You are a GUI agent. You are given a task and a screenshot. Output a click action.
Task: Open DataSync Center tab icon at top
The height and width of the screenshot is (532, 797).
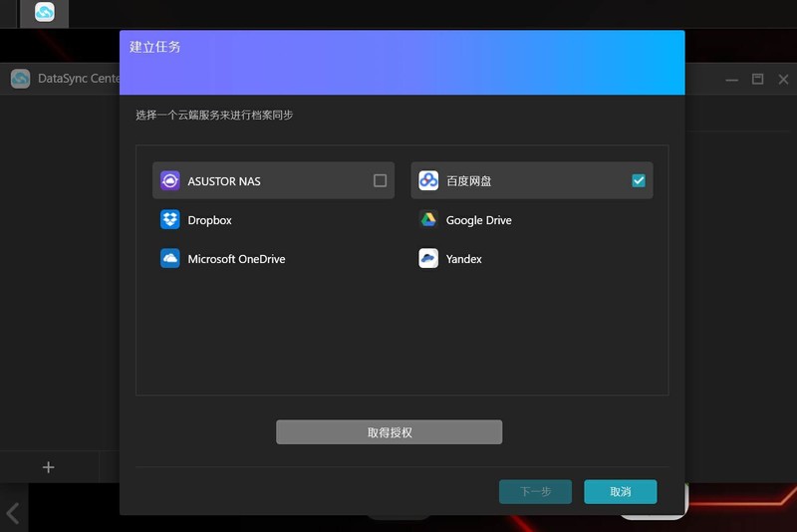[45, 12]
